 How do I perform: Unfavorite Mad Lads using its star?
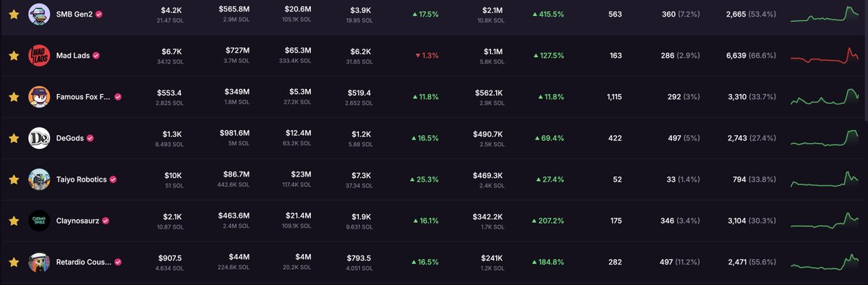[x=13, y=55]
